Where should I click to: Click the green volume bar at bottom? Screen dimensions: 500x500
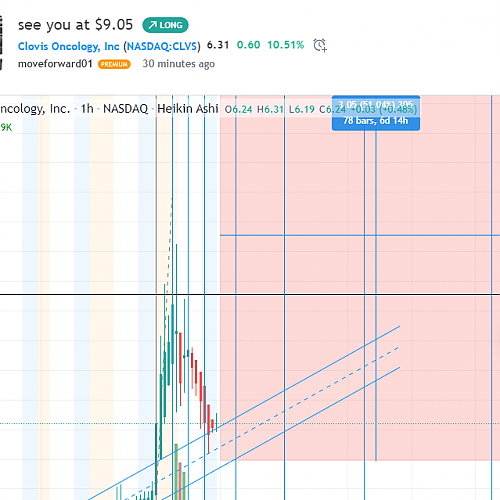(x=176, y=471)
